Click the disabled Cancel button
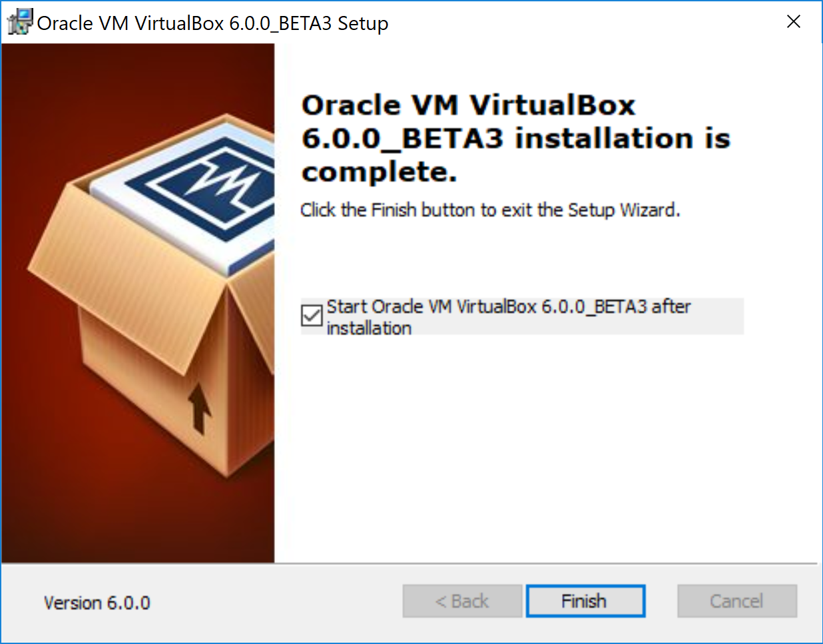 (736, 601)
